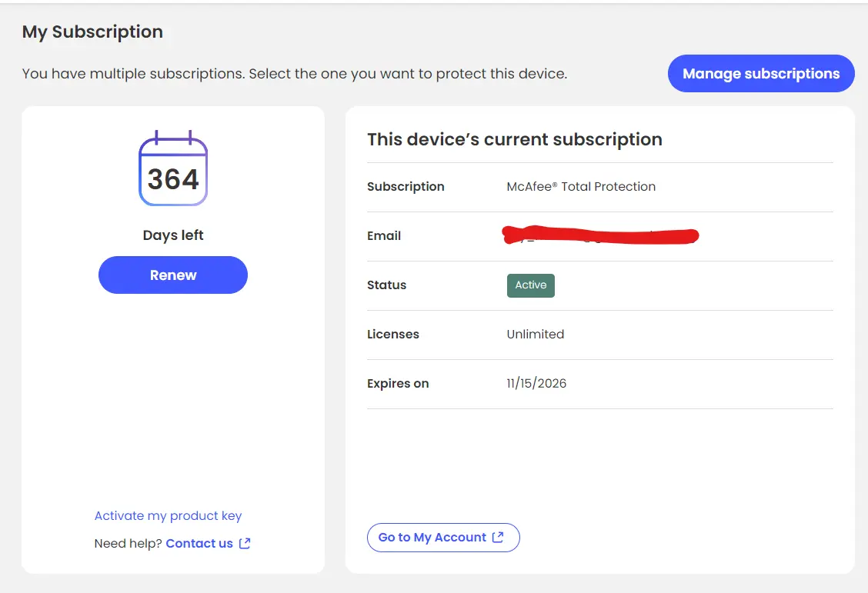Click the Manage subscriptions button
Viewport: 868px width, 593px height.
[x=760, y=74]
